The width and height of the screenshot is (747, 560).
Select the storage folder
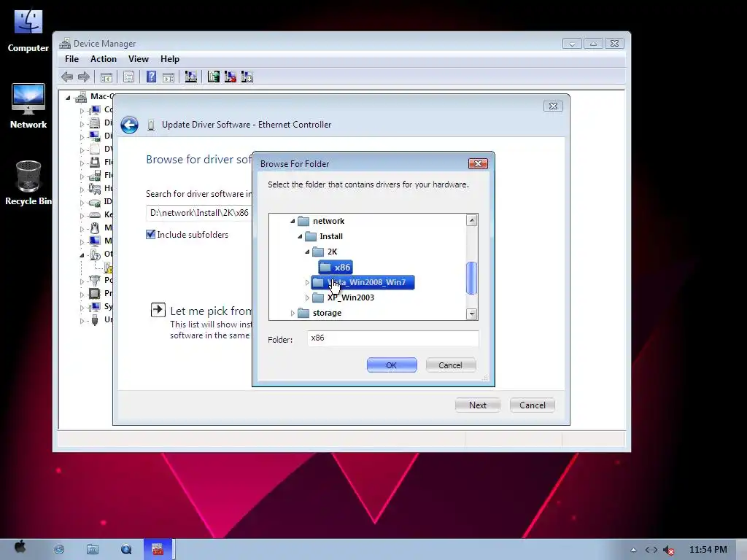(x=320, y=313)
